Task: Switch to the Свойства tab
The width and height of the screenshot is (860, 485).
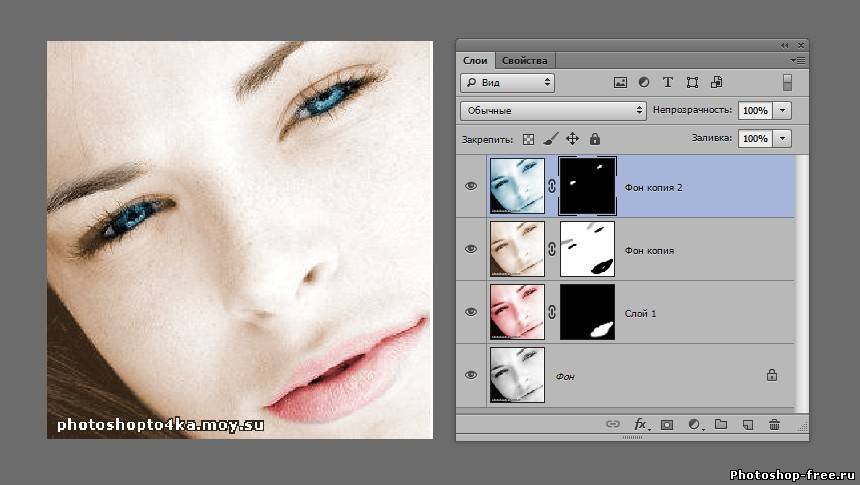Action: (x=525, y=60)
